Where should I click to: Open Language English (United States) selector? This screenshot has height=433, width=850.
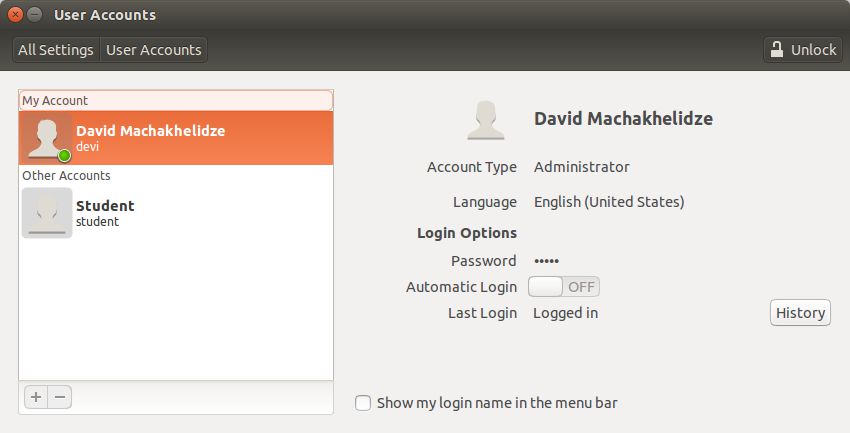click(609, 202)
